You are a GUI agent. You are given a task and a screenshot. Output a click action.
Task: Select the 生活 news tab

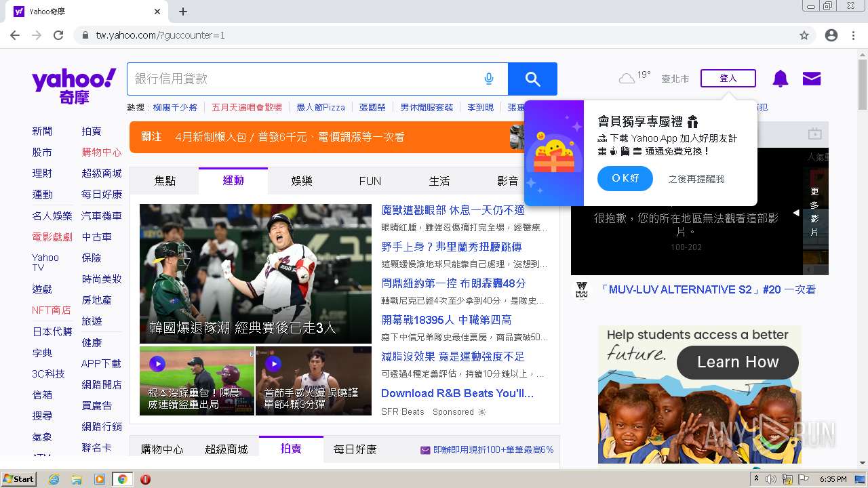tap(439, 181)
